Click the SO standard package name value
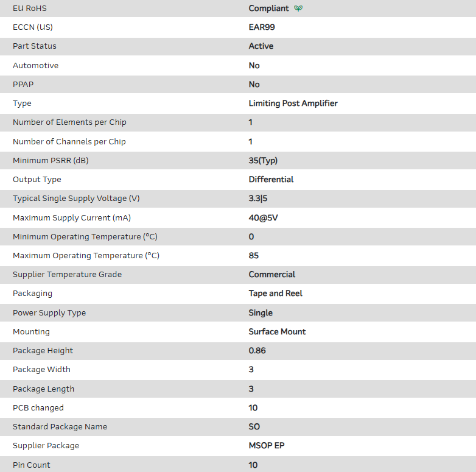Screen dimensions: 476x472 pos(254,427)
